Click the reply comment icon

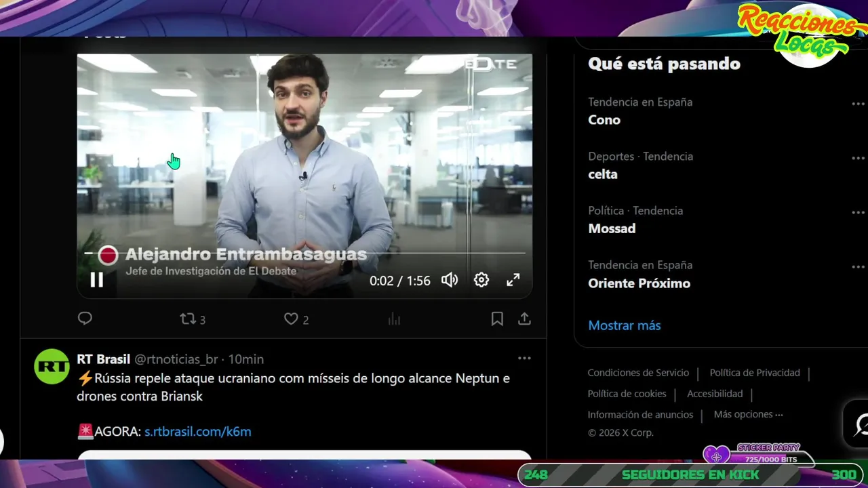85,319
